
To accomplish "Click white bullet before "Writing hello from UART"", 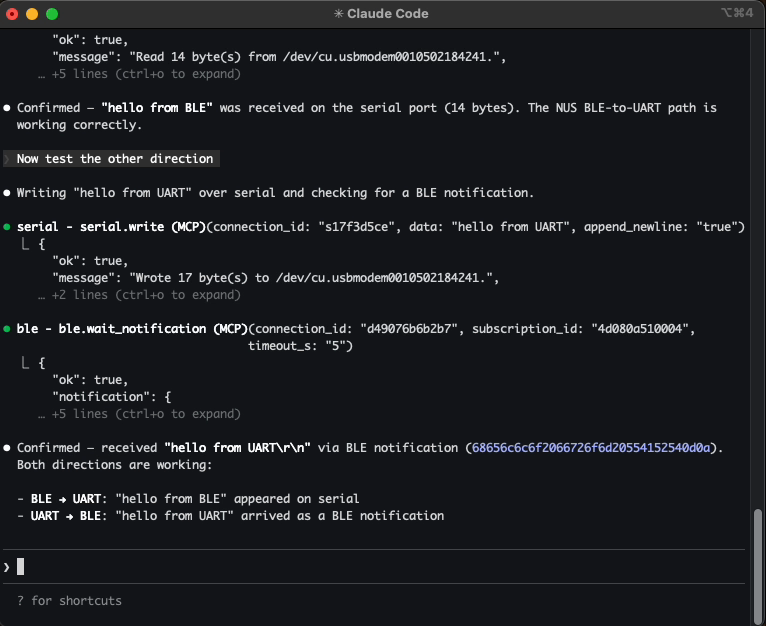I will click(x=8, y=193).
